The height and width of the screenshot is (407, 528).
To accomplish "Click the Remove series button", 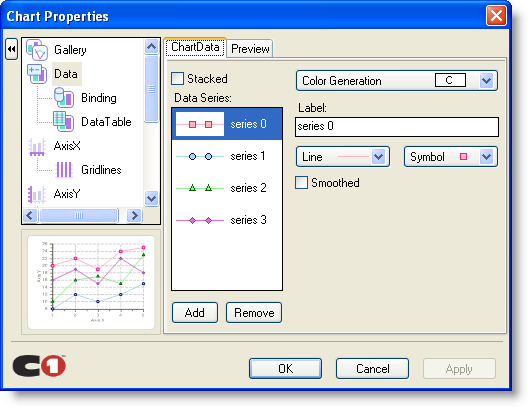I will [x=254, y=313].
